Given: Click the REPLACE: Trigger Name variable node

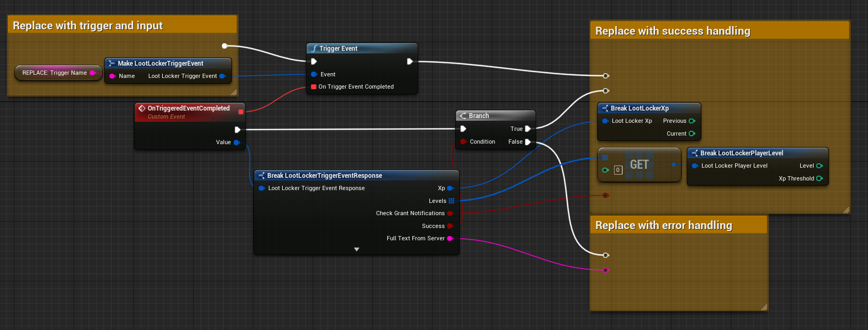Looking at the screenshot, I should (x=54, y=73).
